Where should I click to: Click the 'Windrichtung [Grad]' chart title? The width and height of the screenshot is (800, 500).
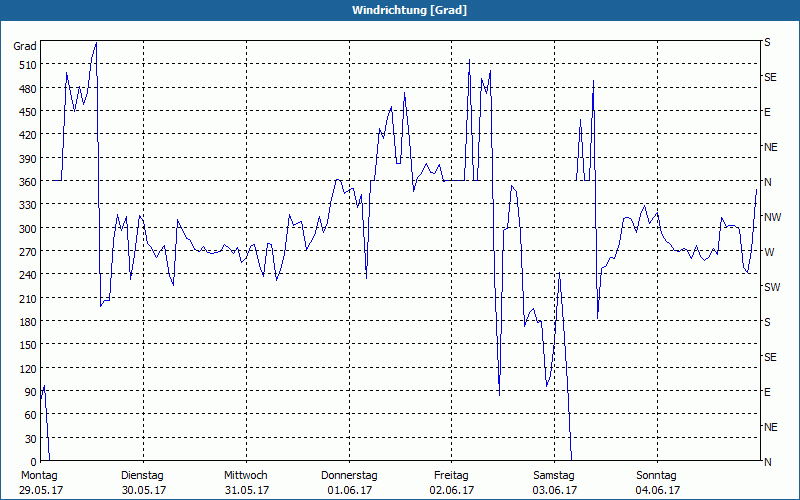pos(409,10)
